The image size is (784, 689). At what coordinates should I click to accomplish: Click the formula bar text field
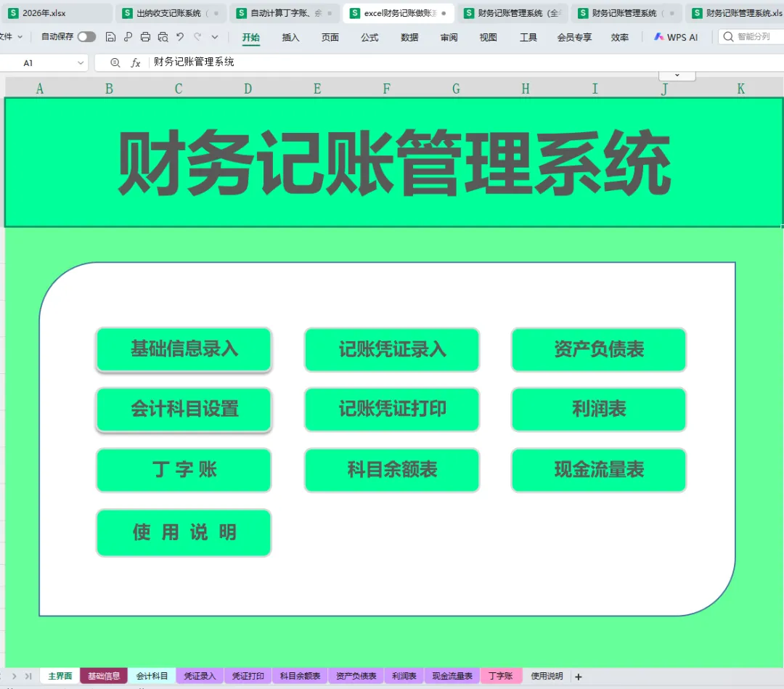point(465,62)
